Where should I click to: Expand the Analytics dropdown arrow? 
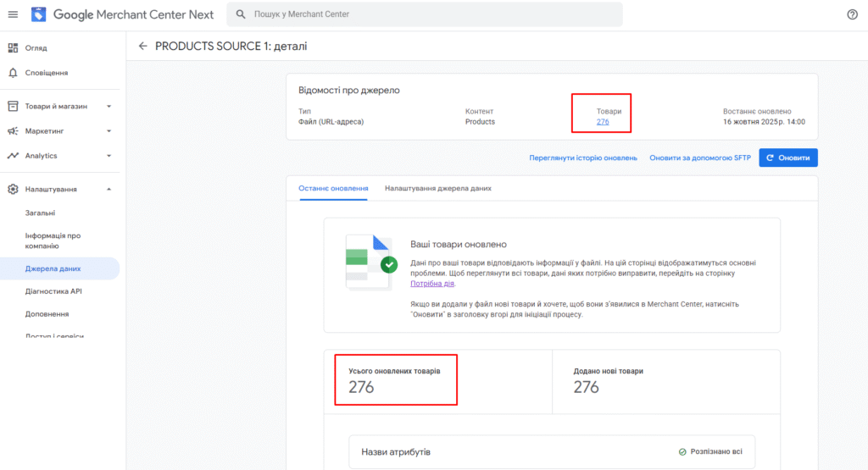pos(108,156)
